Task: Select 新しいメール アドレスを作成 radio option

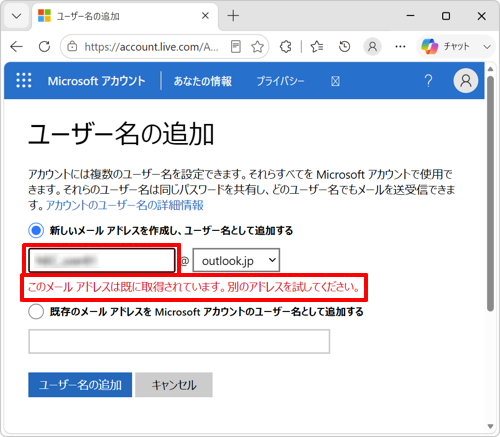Action: point(36,230)
